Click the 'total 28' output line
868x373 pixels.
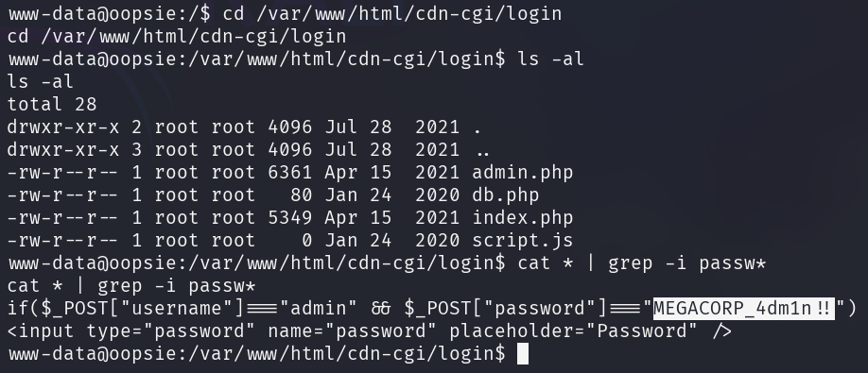[52, 104]
